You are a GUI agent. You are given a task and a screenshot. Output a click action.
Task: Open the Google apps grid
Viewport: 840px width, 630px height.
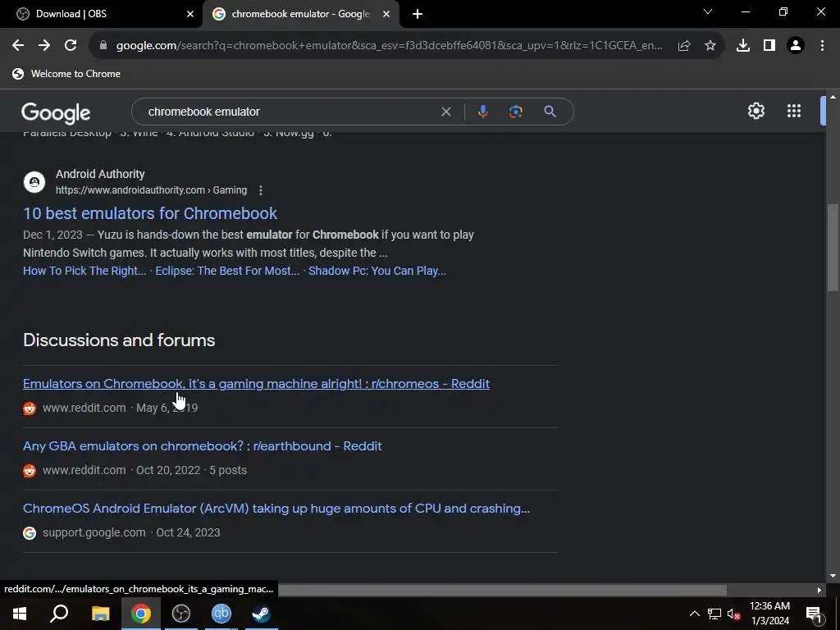[x=794, y=111]
